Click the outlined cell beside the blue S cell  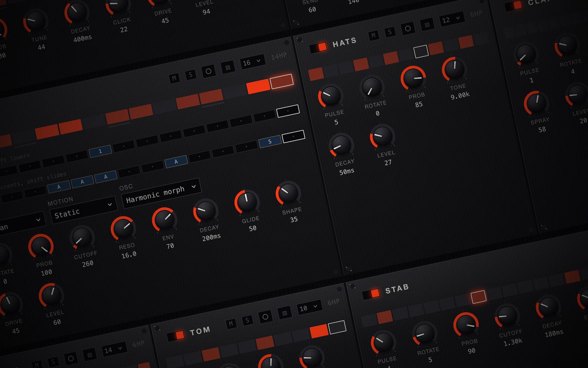tap(293, 136)
